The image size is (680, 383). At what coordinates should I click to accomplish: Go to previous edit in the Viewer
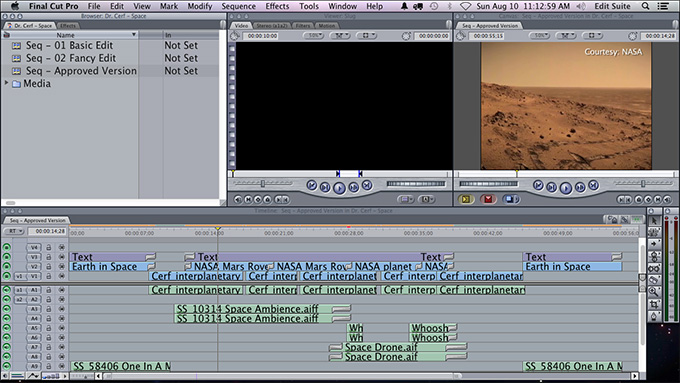[312, 185]
